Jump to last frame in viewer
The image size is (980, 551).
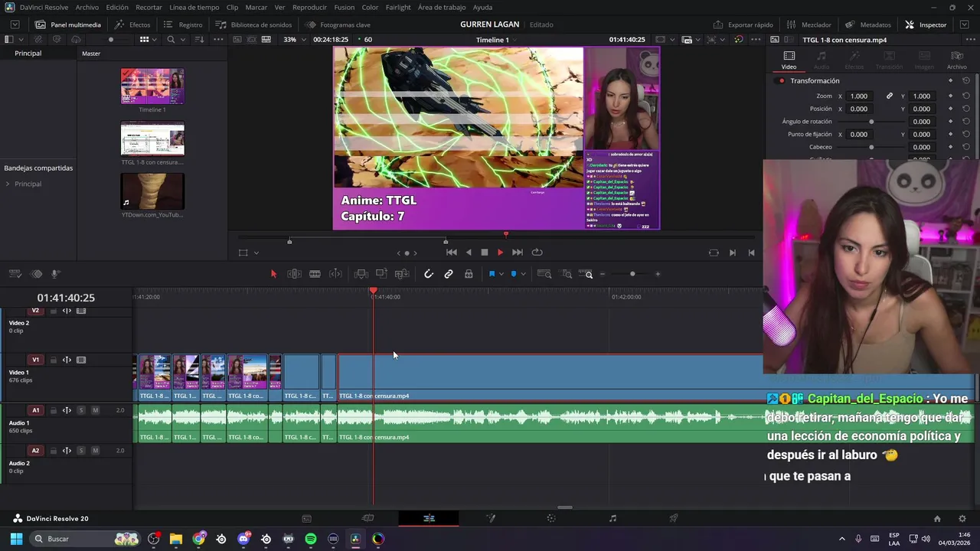518,253
